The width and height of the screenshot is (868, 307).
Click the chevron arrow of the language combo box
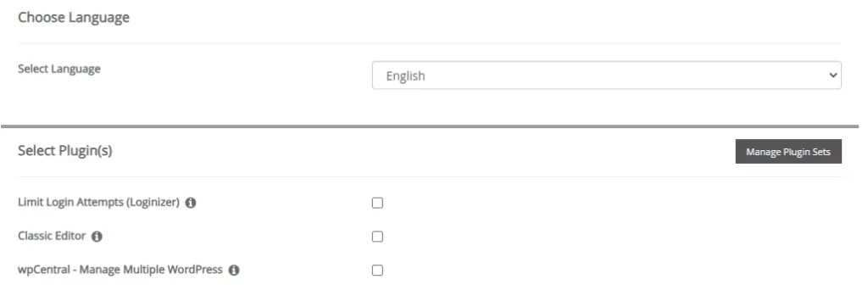(x=832, y=75)
